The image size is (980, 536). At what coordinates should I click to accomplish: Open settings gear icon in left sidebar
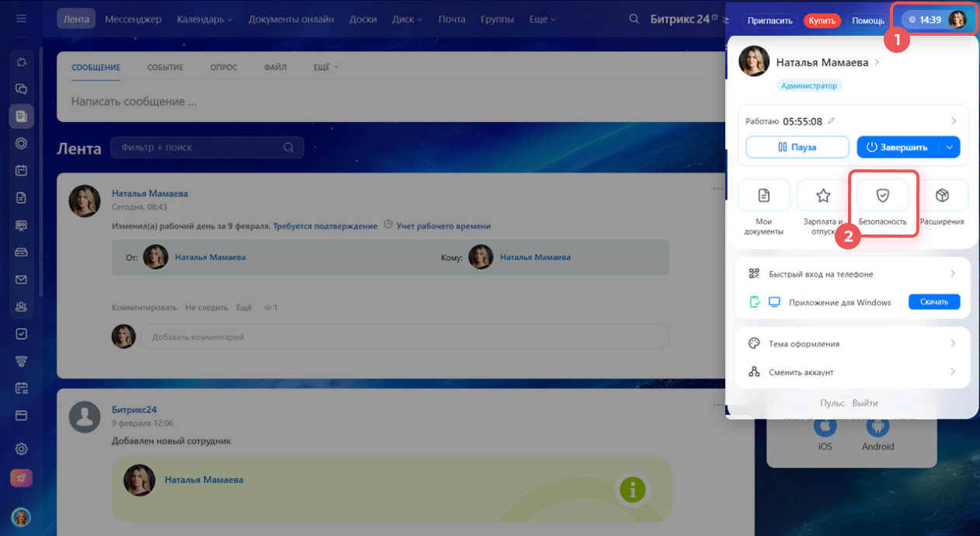point(22,449)
